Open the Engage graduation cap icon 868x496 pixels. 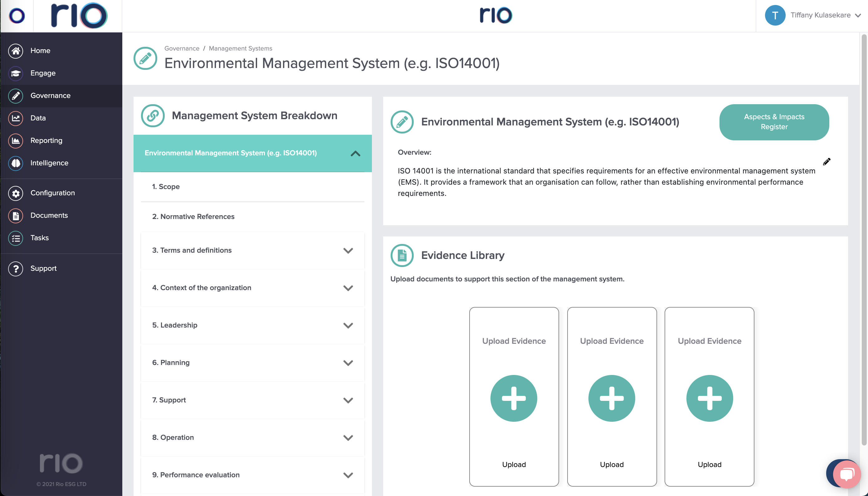click(16, 73)
